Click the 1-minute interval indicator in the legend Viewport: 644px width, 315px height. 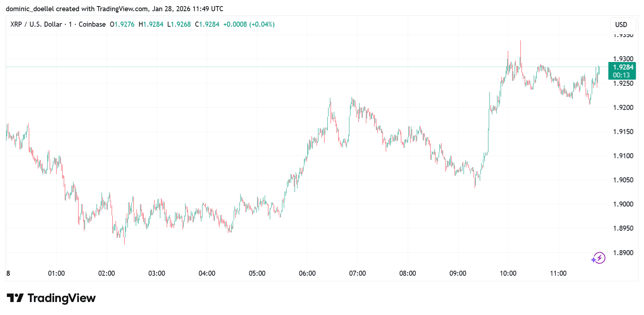tap(70, 24)
